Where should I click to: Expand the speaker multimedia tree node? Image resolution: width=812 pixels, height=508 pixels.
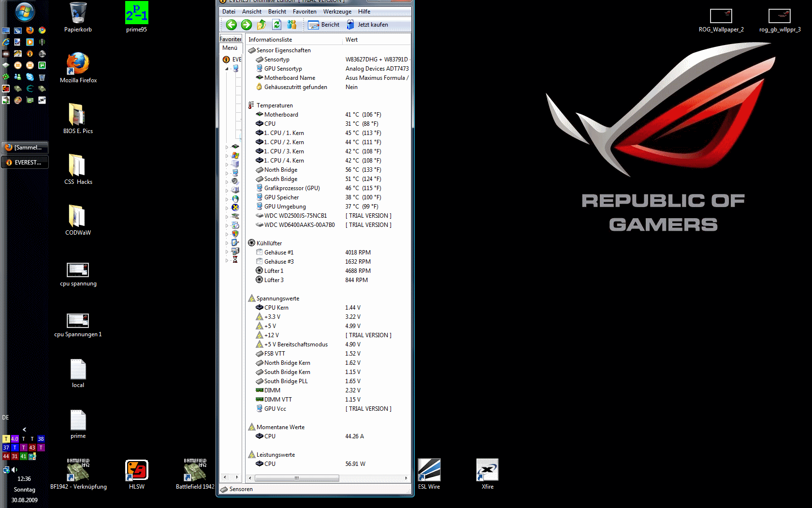coord(227,181)
